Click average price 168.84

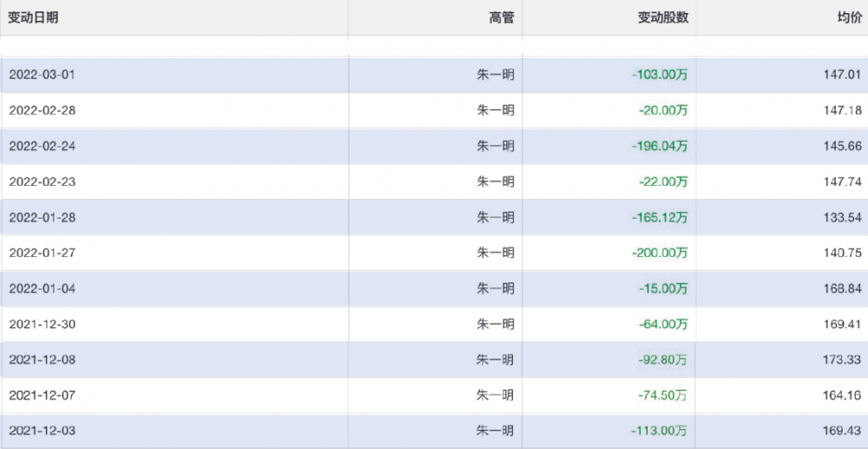843,288
